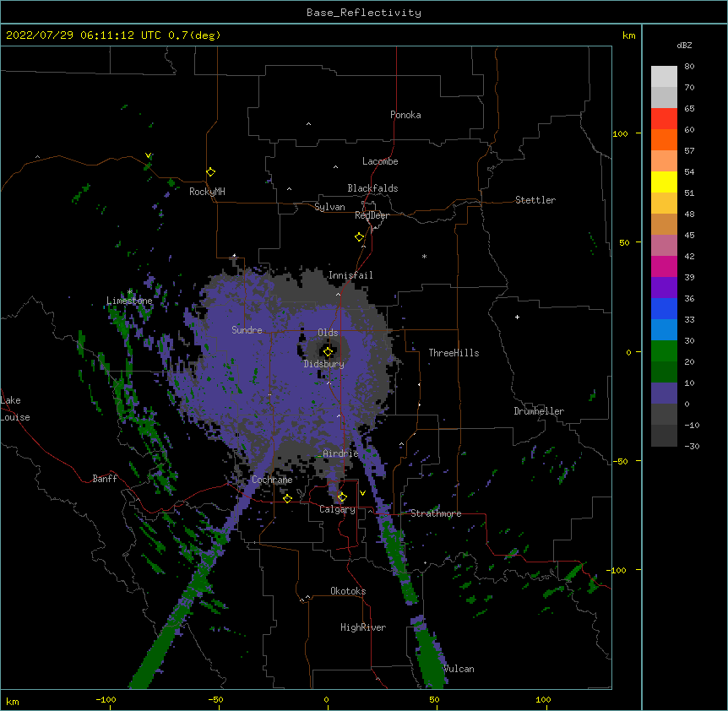Select the bright yellow legend swatch
The height and width of the screenshot is (711, 728).
tap(664, 182)
